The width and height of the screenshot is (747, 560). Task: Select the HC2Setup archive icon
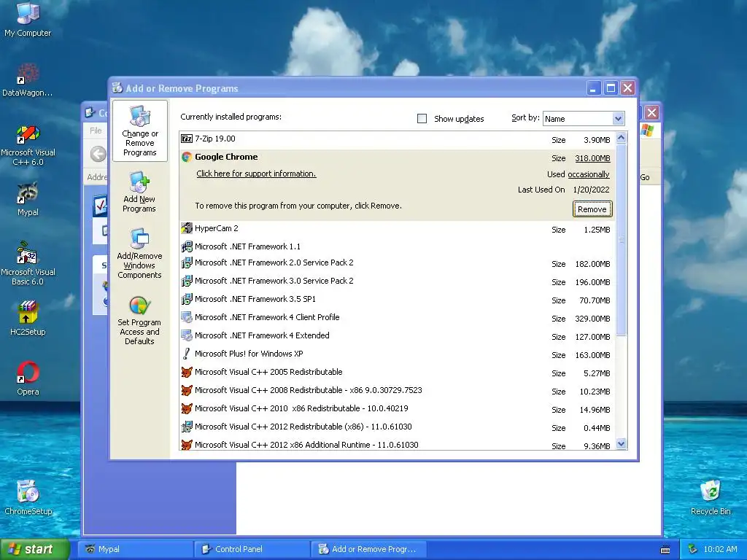click(28, 318)
